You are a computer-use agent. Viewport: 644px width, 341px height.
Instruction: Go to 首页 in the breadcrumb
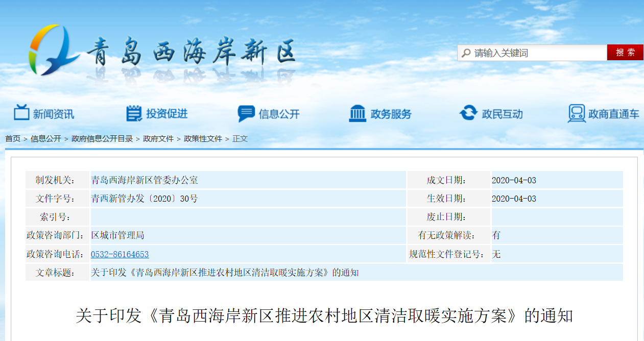13,138
